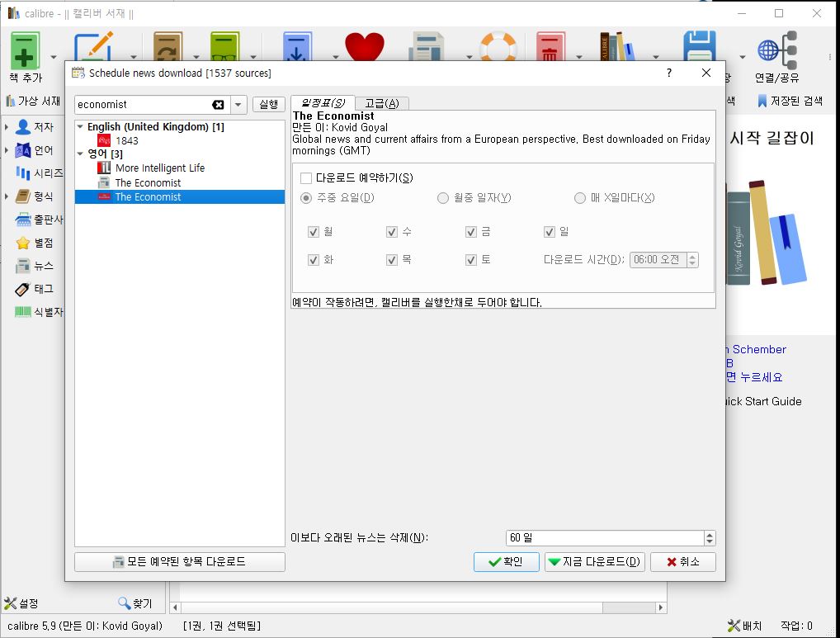Click the red Remove books icon
The height and width of the screenshot is (638, 840).
[550, 46]
